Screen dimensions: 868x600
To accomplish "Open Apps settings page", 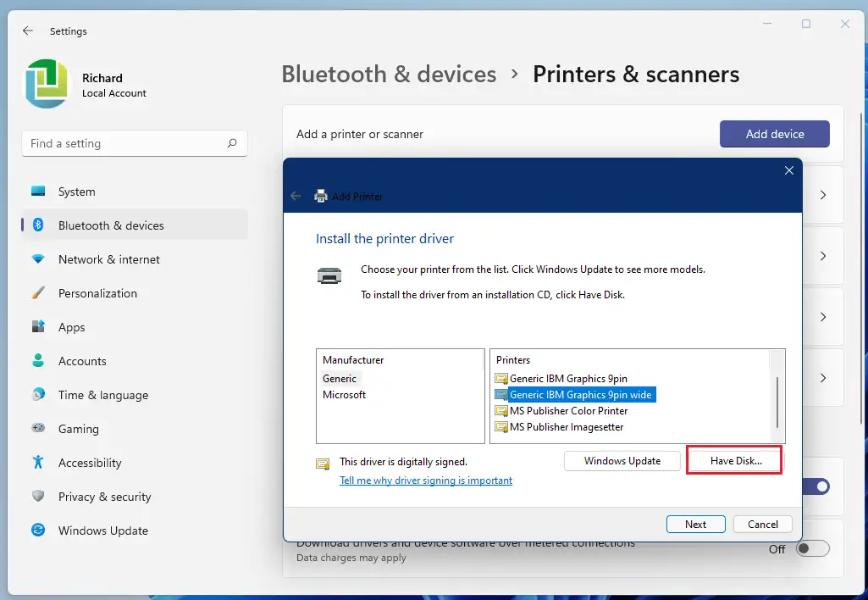I will (135, 327).
